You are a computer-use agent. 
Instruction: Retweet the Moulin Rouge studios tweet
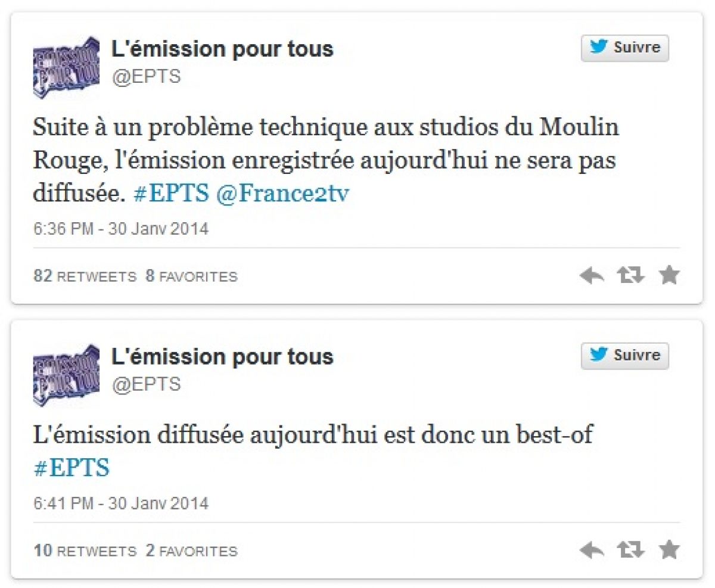click(x=631, y=275)
